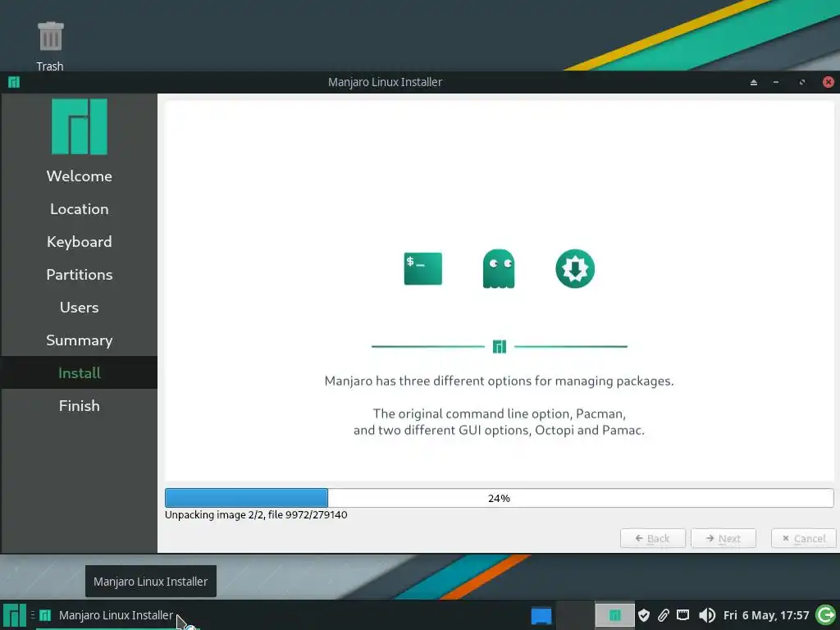Click the terminal Pacman icon in slideshow
Viewport: 840px width, 630px height.
[422, 268]
